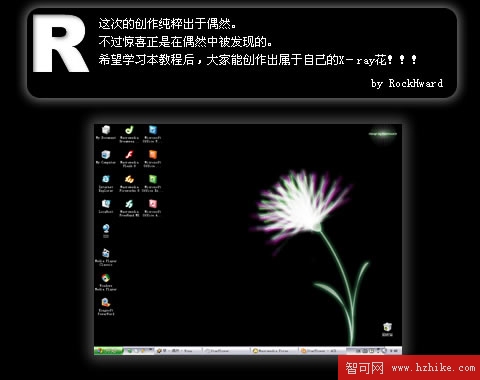Click the system tray icons area
Screen dimensions: 480x380
(371, 351)
